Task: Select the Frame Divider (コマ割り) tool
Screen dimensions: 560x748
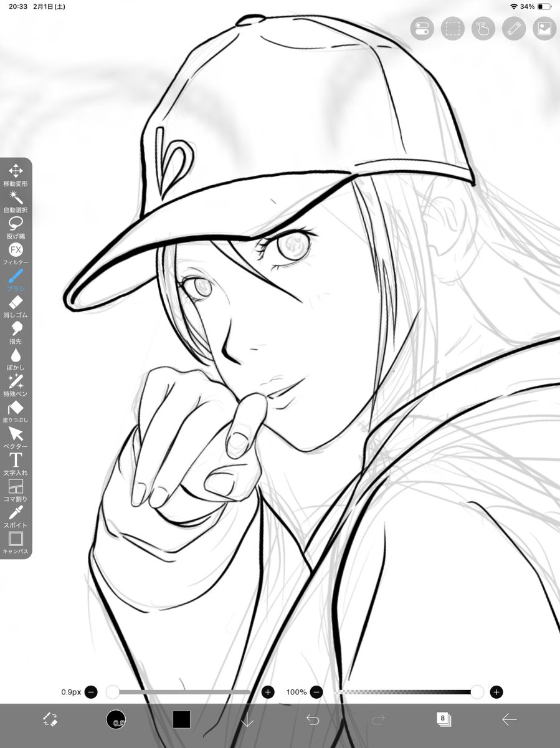Action: pyautogui.click(x=16, y=491)
